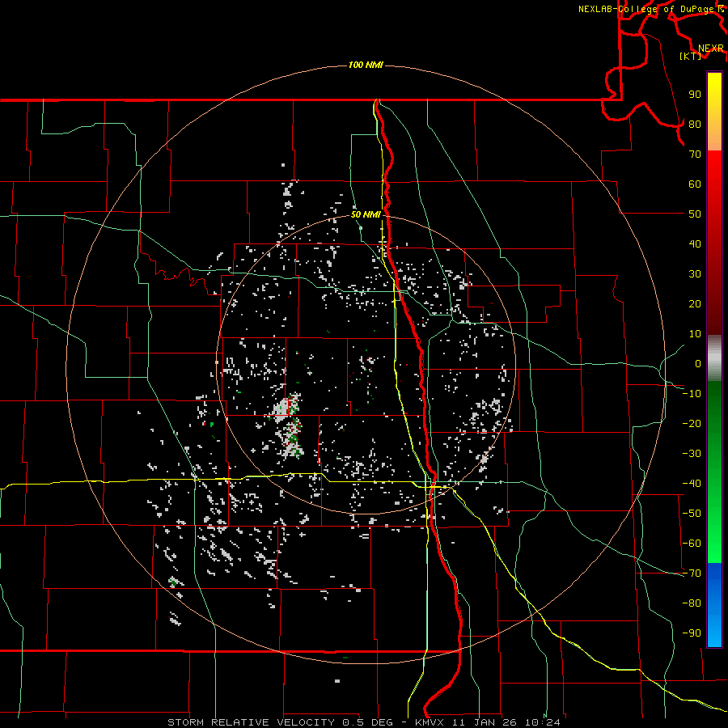The width and height of the screenshot is (728, 728).
Task: Click the -90 value on velocity scale
Action: (692, 633)
